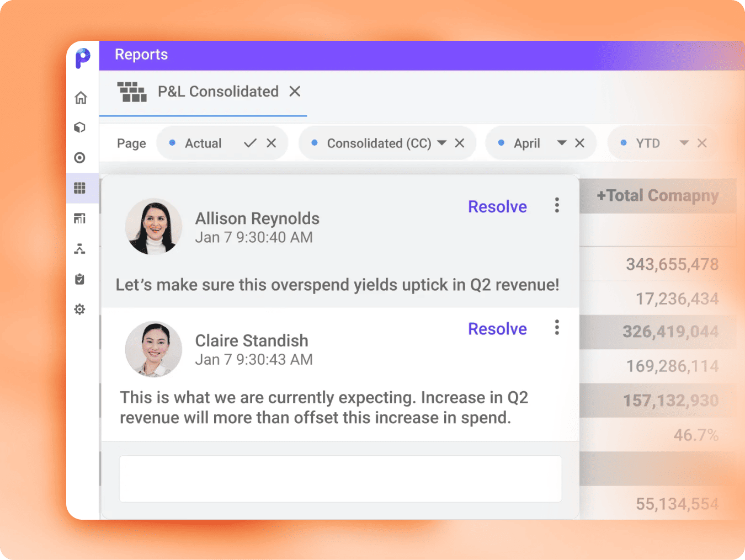Open more options for Claire Standish's comment
Image resolution: width=745 pixels, height=560 pixels.
point(557,328)
